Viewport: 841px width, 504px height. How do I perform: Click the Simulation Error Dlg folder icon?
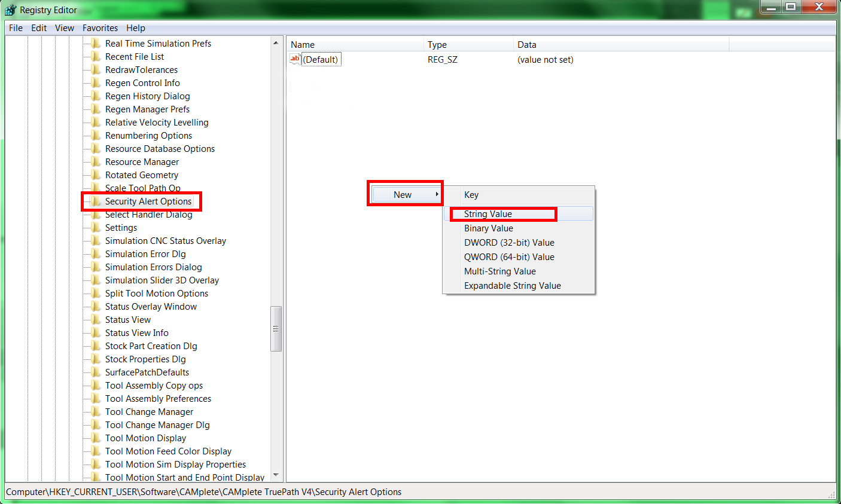point(96,253)
